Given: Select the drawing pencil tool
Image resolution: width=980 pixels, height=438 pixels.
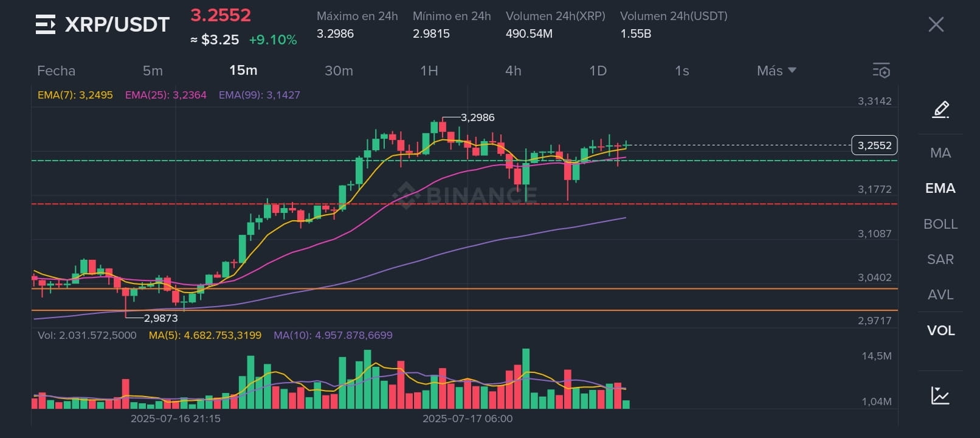Looking at the screenshot, I should point(940,109).
